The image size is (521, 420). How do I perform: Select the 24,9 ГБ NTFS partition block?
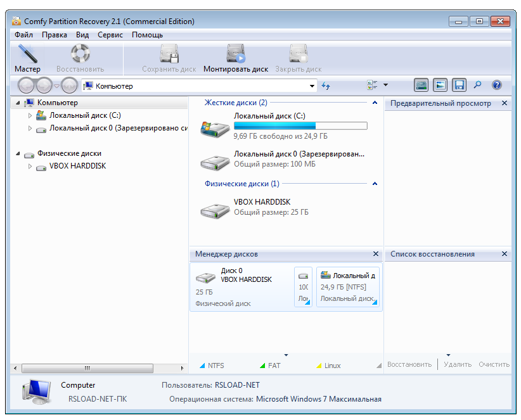coord(348,287)
